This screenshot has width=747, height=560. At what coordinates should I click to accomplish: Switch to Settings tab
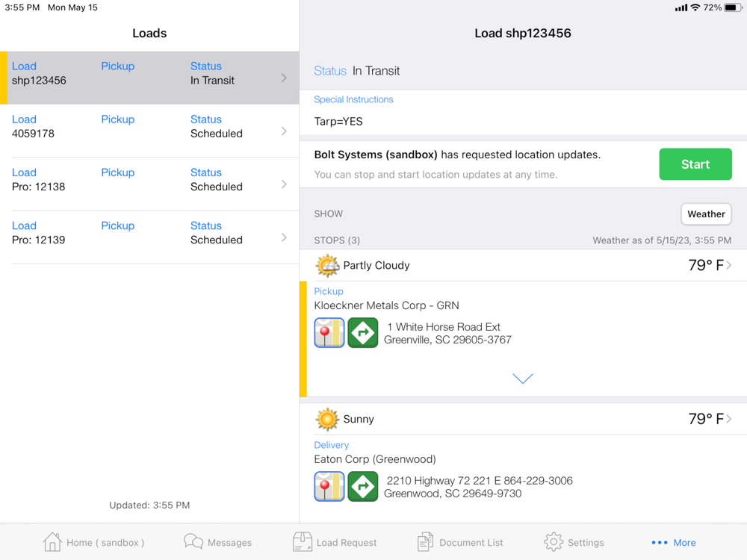[574, 542]
